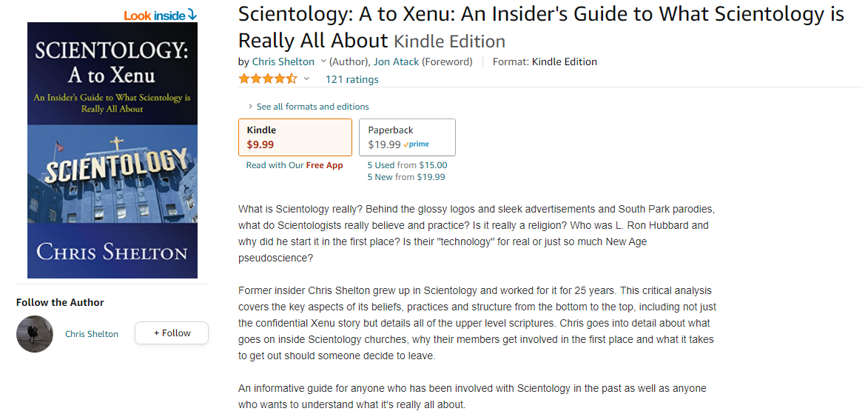Viewport: 868px width, 417px height.
Task: Open Read with Our Free App link
Action: (x=295, y=166)
